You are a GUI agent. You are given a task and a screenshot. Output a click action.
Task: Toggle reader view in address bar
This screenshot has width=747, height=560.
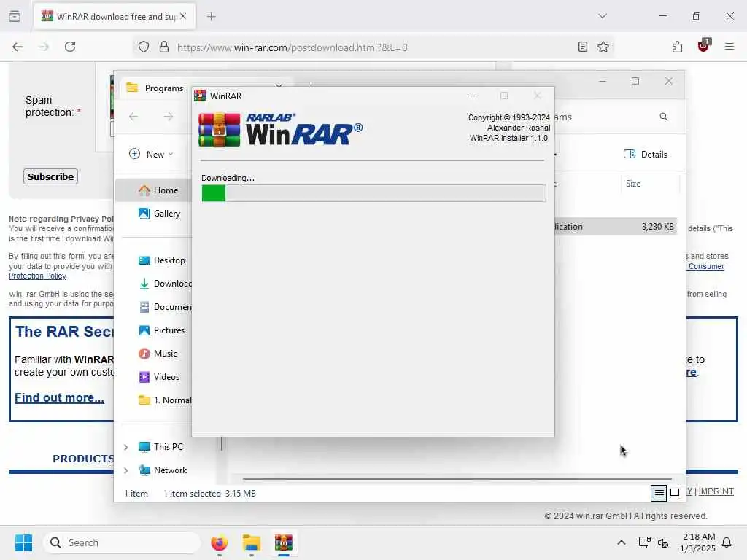click(582, 47)
